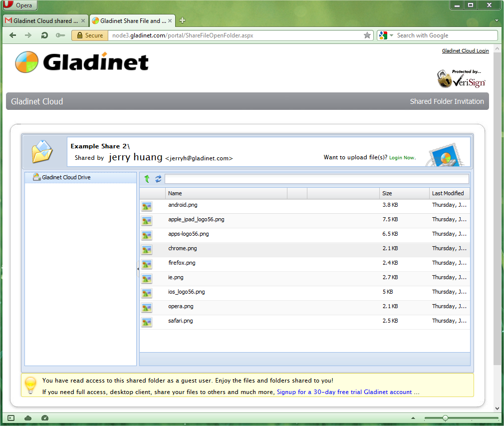
Task: Bookmark page with the star icon
Action: (x=367, y=35)
